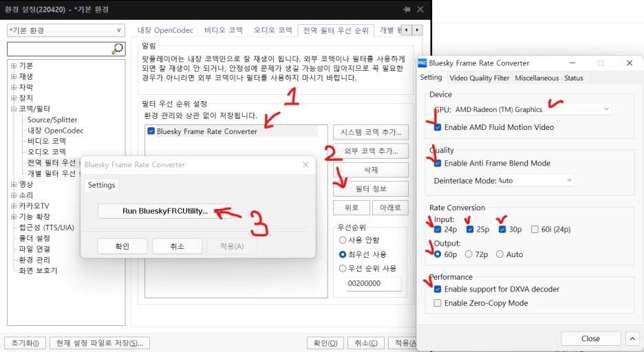Open the Deinterlace Mode dropdown
The image size is (644, 352).
click(535, 180)
